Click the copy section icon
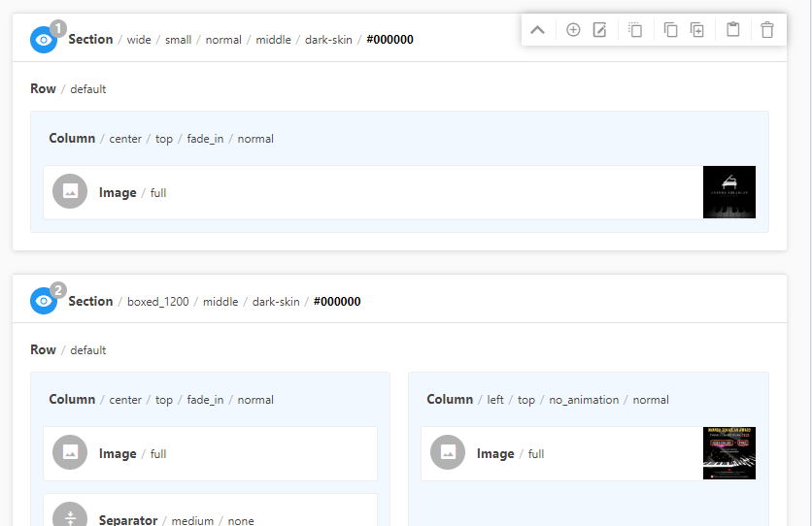The height and width of the screenshot is (526, 812). pos(670,30)
